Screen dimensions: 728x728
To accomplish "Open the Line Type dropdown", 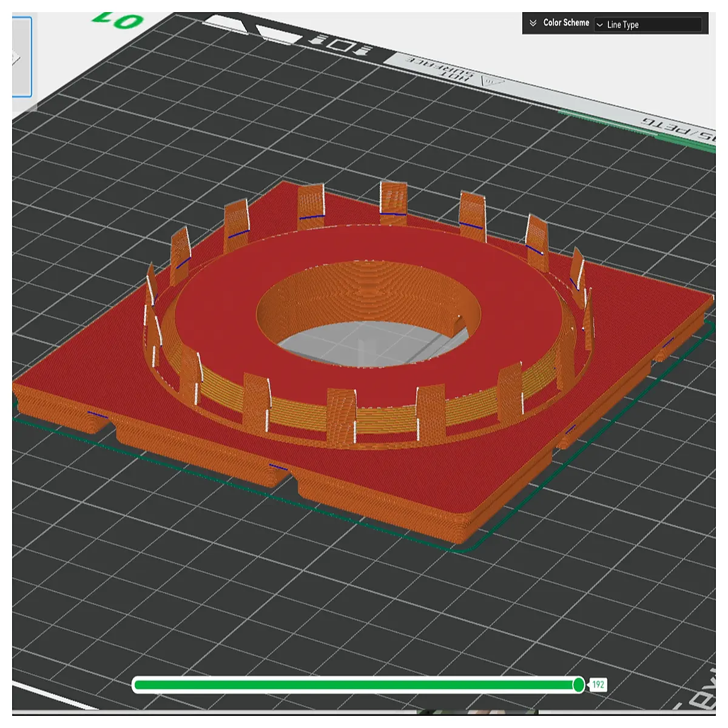I will pos(648,24).
